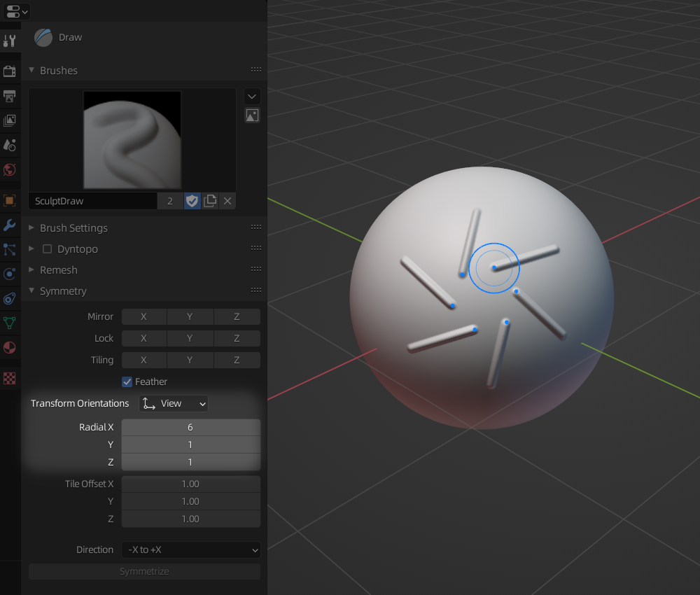Open the Object Data properties tab
The image size is (700, 595).
coord(10,323)
